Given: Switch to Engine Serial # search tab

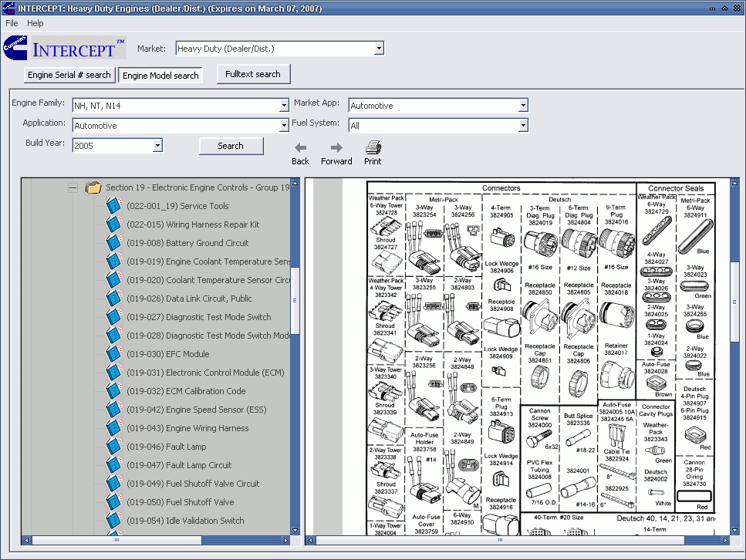Looking at the screenshot, I should 69,76.
